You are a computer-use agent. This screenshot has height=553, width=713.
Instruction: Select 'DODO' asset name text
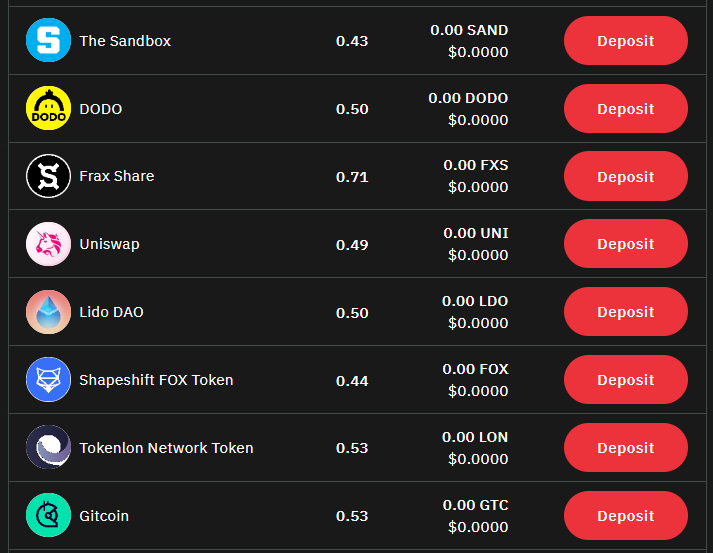coord(101,109)
